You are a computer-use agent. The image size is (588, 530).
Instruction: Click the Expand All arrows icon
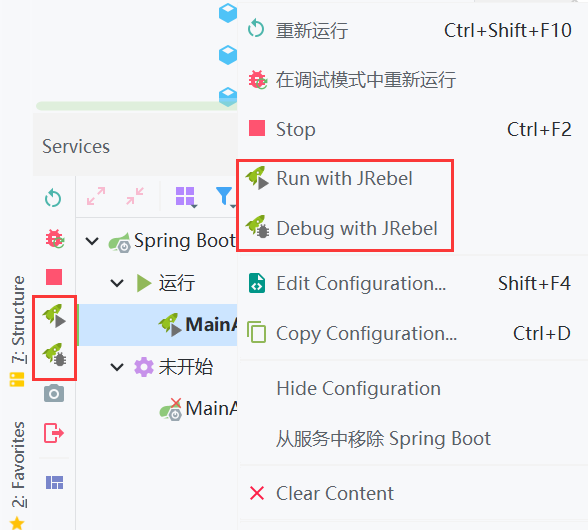pyautogui.click(x=96, y=196)
